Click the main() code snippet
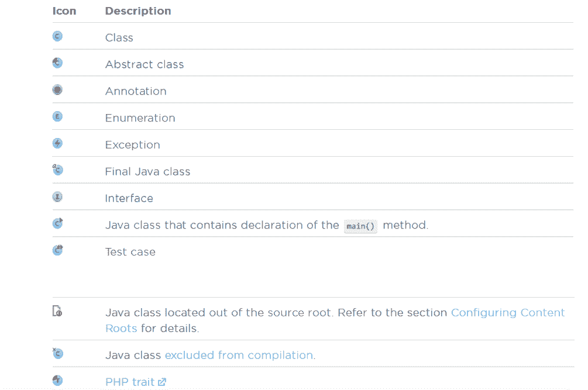This screenshot has width=588, height=390. (360, 226)
